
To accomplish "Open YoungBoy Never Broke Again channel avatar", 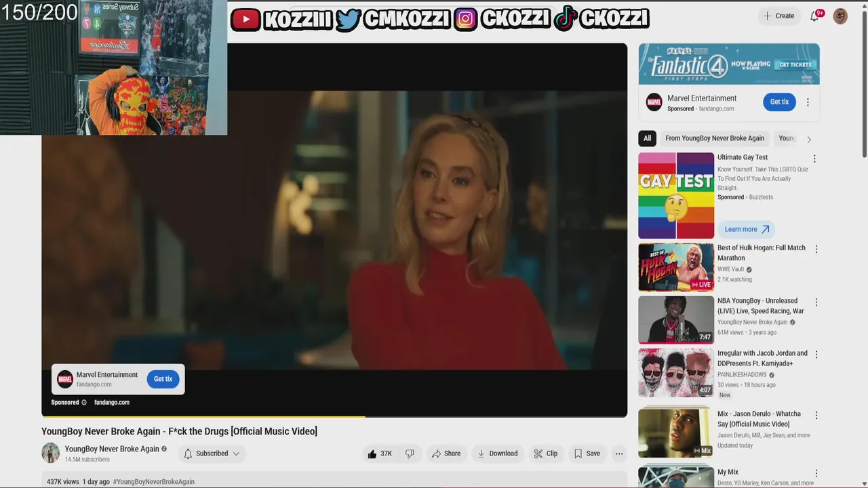I will click(x=51, y=453).
